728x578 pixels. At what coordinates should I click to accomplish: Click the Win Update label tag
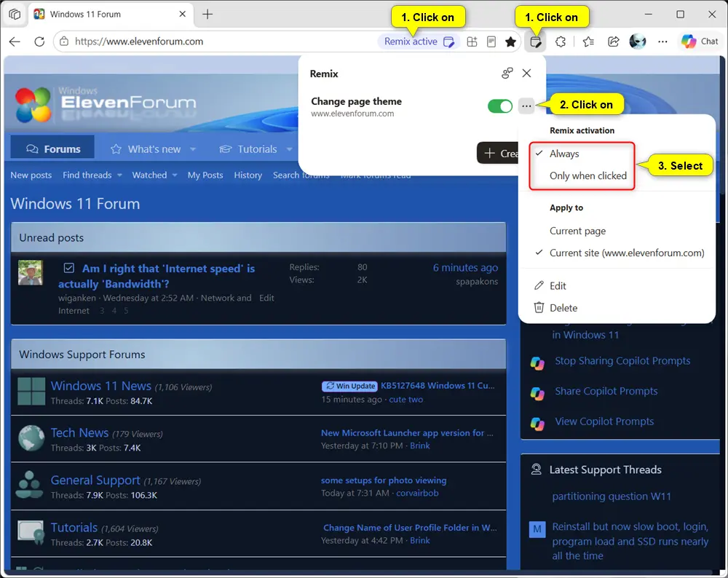click(x=349, y=386)
